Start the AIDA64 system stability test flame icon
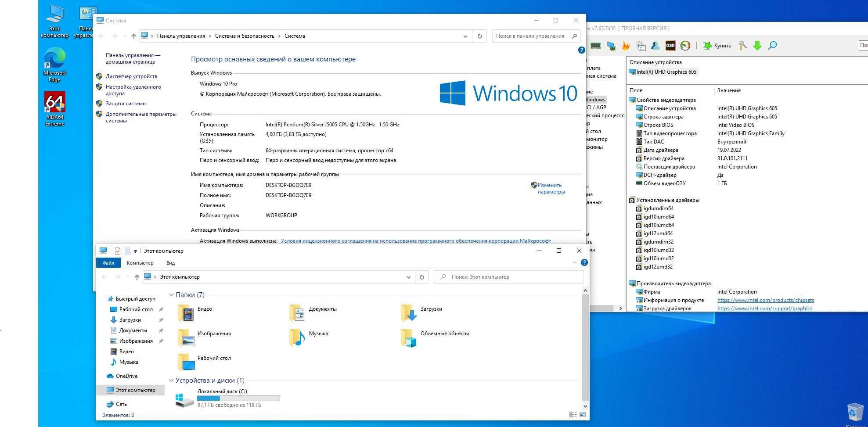This screenshot has width=868, height=427. click(626, 46)
